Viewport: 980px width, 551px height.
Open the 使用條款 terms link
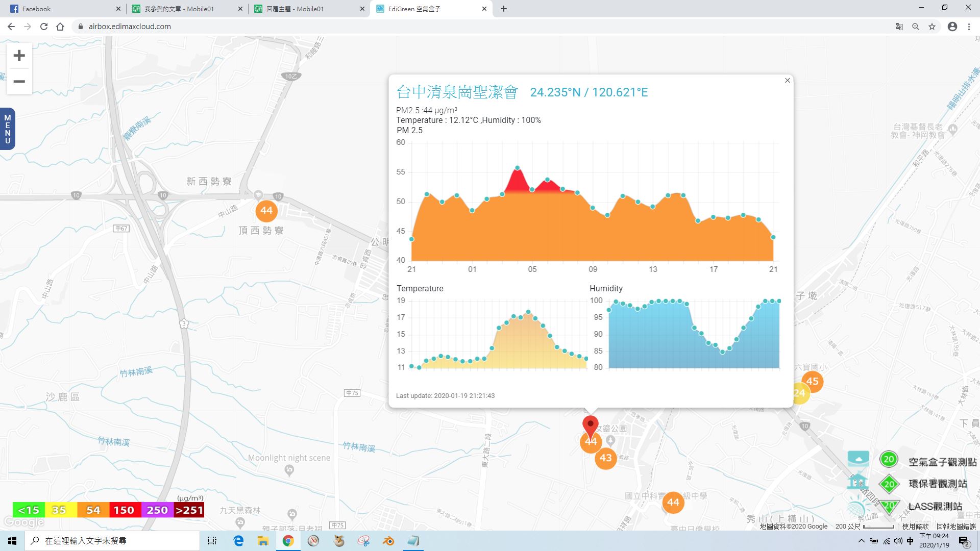[915, 527]
